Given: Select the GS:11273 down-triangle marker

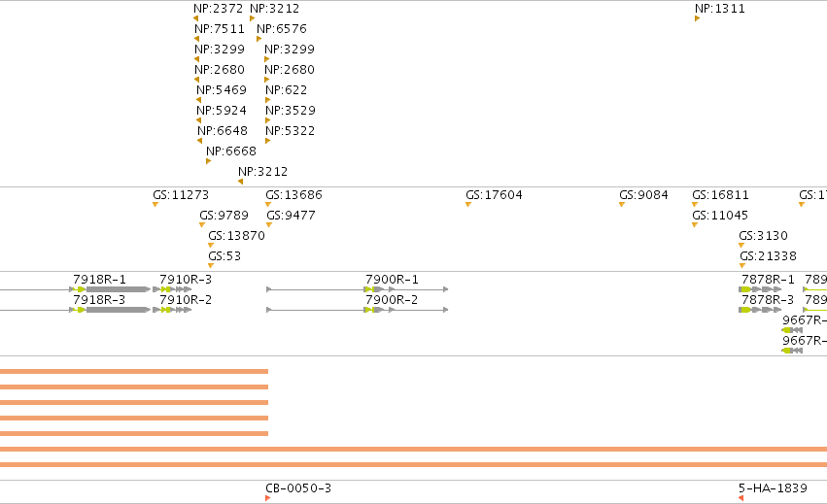Looking at the screenshot, I should [x=155, y=205].
